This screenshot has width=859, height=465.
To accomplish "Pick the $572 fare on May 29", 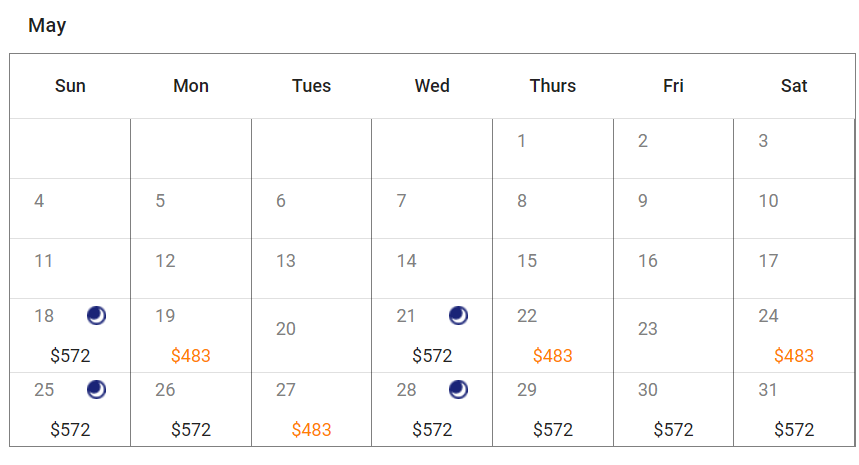I will click(553, 430).
